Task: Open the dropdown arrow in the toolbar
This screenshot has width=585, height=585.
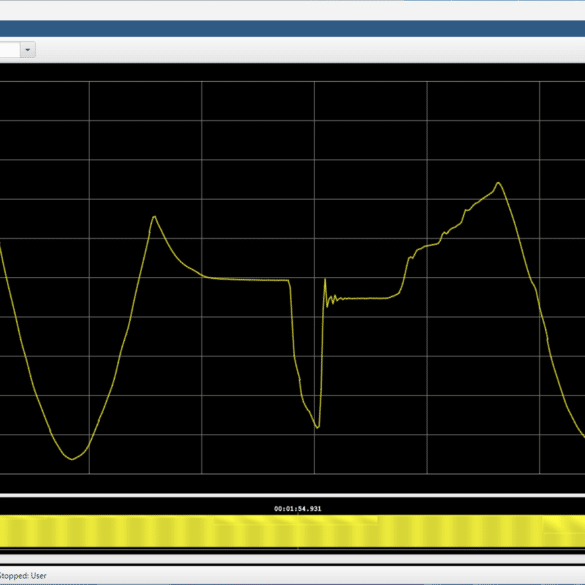Action: 28,50
